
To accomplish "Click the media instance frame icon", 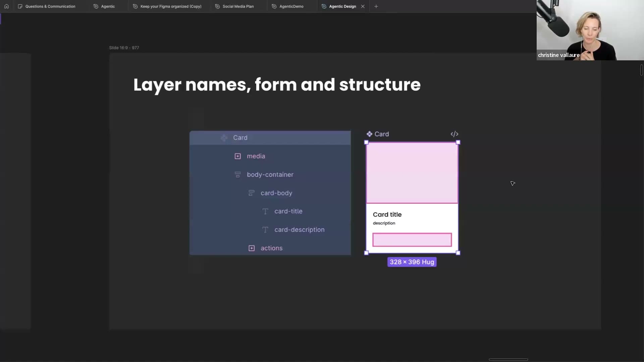I will click(x=237, y=156).
